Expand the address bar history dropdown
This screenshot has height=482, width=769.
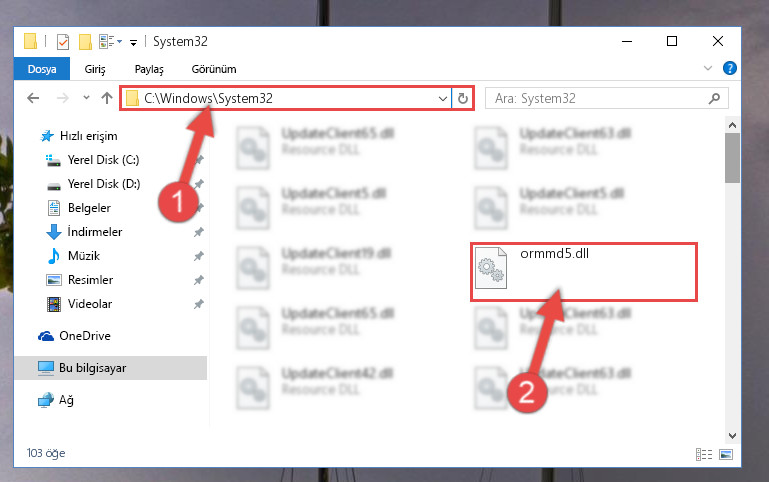442,99
